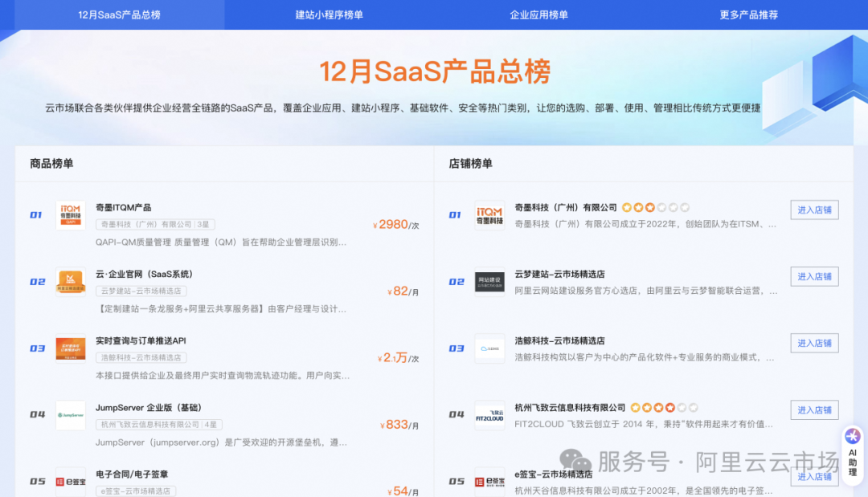Click the iTQM 奇墨科技 product logo

71,215
